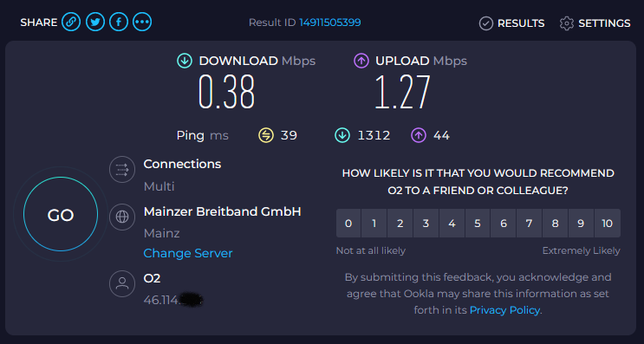Start a new test with GO
The width and height of the screenshot is (644, 344).
(x=61, y=214)
